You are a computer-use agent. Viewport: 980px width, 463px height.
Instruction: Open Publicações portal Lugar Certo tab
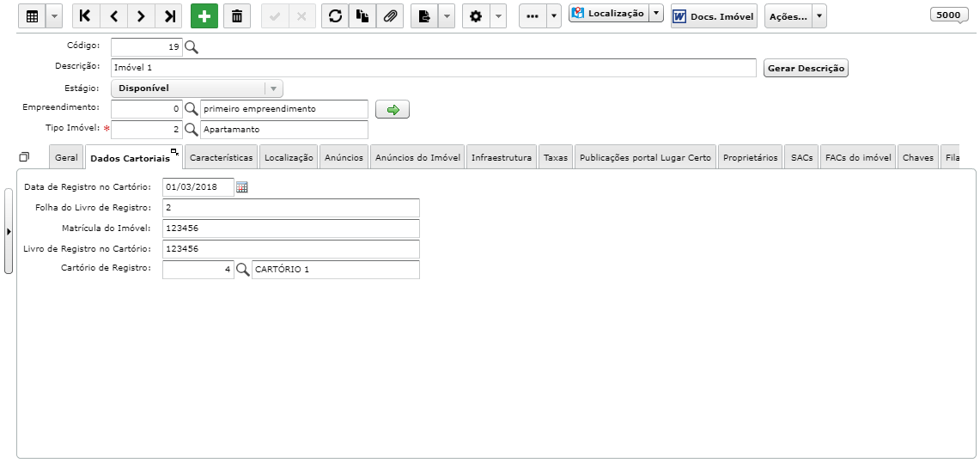tap(646, 157)
